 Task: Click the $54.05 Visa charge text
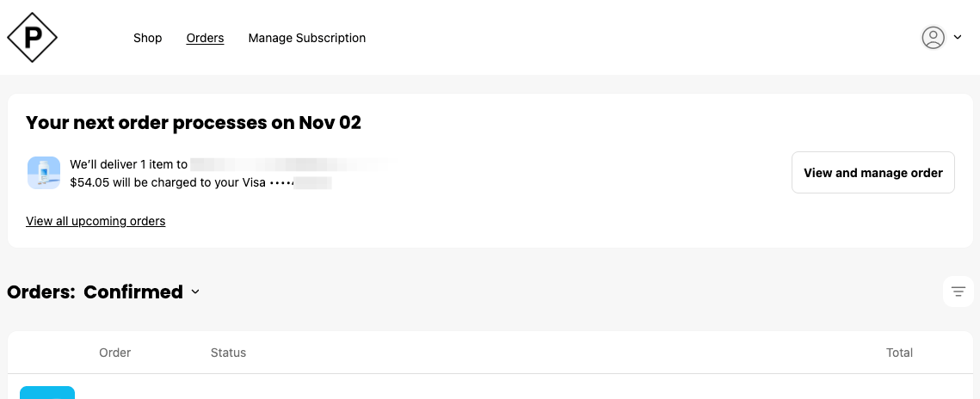[167, 182]
